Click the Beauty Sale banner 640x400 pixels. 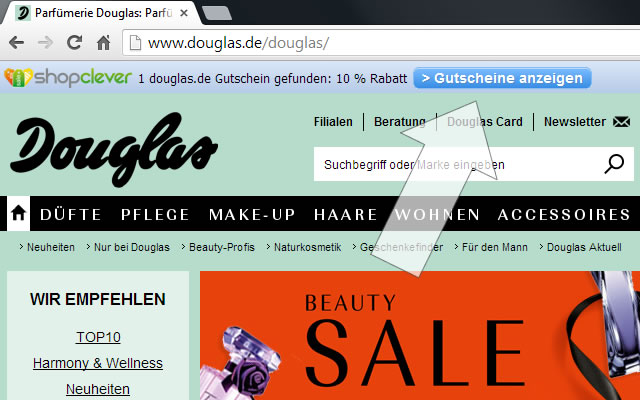coord(420,336)
